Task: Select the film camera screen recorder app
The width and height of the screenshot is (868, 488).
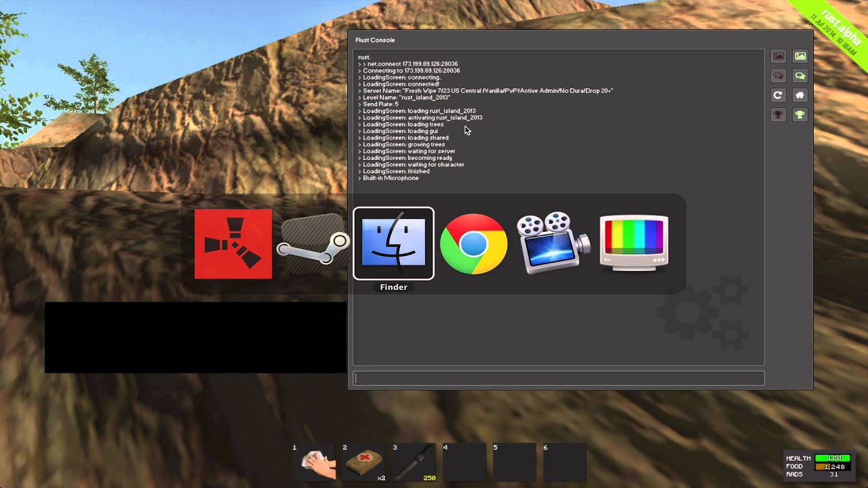Action: 553,243
